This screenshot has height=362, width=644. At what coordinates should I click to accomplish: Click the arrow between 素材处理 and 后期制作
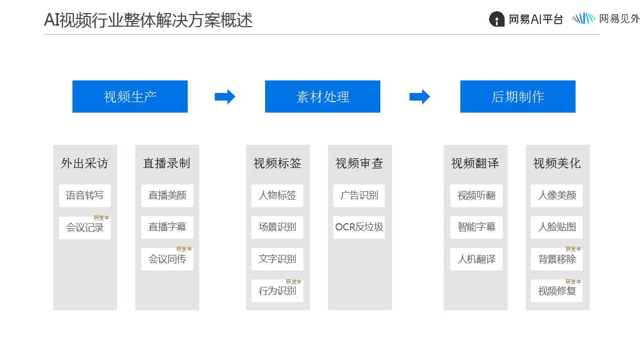[420, 97]
